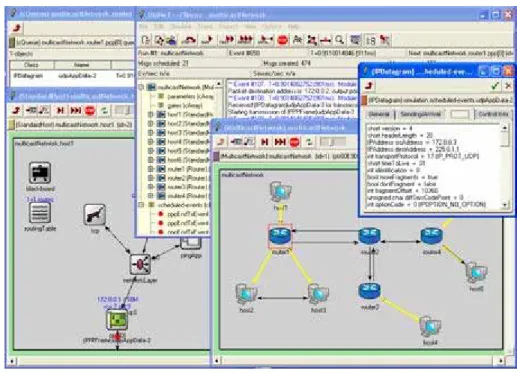Screen dimensions: 517x374
Task: Select the gates item in object tree
Action: pos(185,105)
